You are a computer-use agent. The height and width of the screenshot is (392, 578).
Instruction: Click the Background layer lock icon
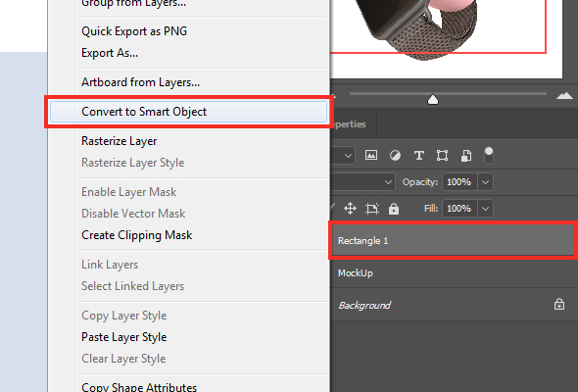559,304
